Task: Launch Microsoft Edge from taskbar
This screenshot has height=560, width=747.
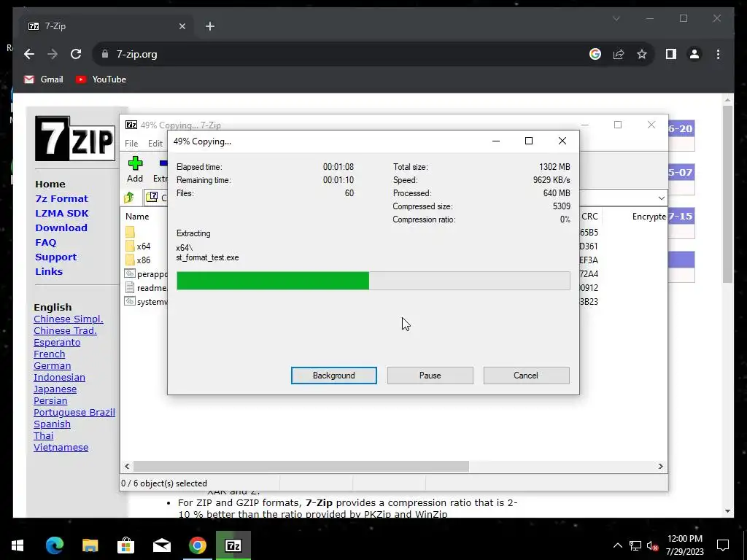Action: pyautogui.click(x=54, y=545)
